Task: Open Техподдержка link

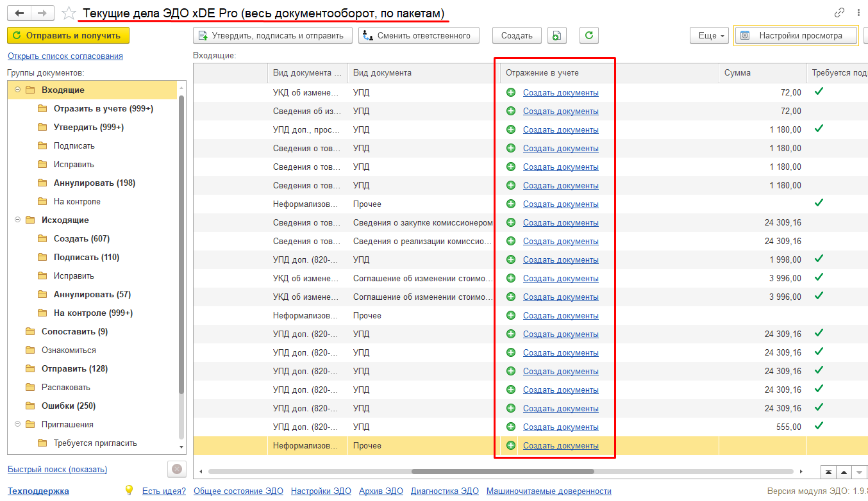Action: coord(38,491)
